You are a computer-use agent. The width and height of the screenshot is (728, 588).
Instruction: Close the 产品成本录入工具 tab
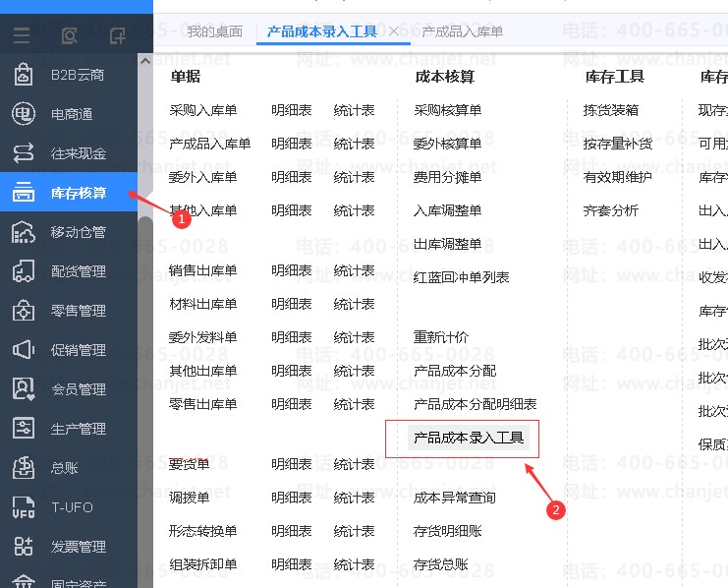pos(394,31)
